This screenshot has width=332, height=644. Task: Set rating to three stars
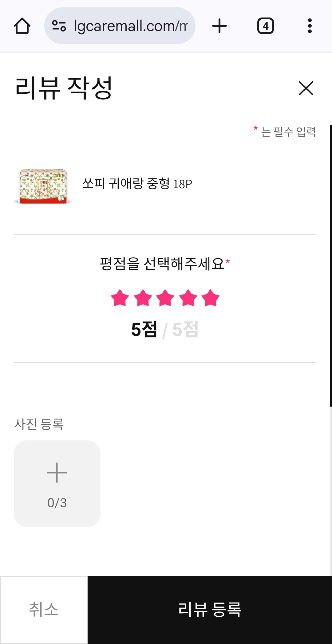coord(165,298)
